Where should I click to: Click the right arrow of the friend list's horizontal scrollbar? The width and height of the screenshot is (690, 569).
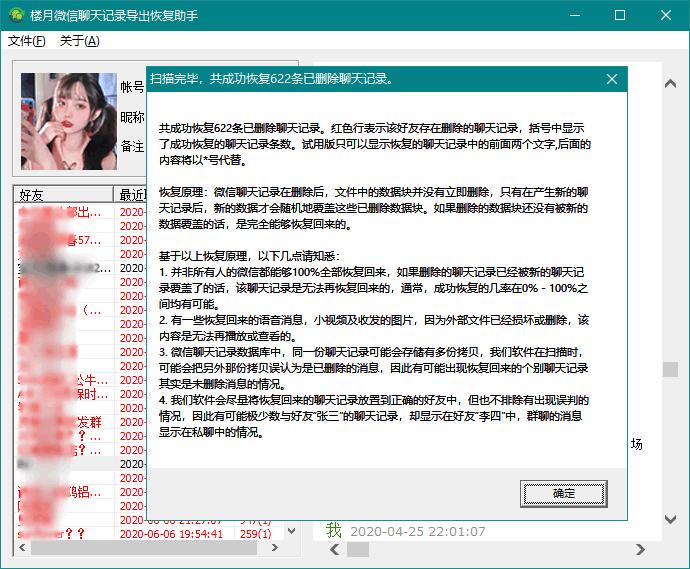pos(275,547)
